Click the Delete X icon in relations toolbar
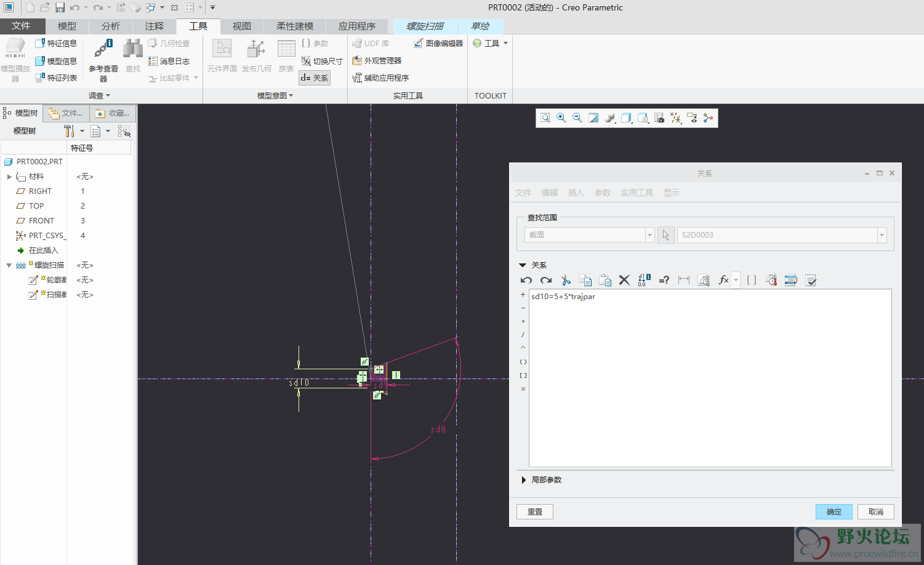 pyautogui.click(x=624, y=281)
